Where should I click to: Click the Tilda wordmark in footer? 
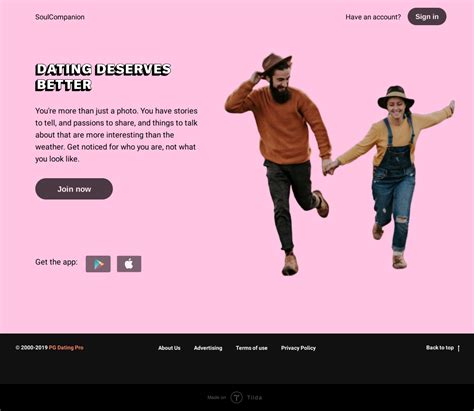point(254,398)
